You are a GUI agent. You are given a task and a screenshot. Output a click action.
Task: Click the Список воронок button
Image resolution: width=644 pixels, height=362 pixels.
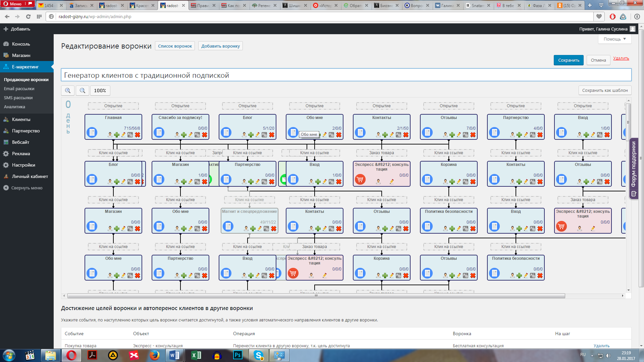click(x=175, y=46)
